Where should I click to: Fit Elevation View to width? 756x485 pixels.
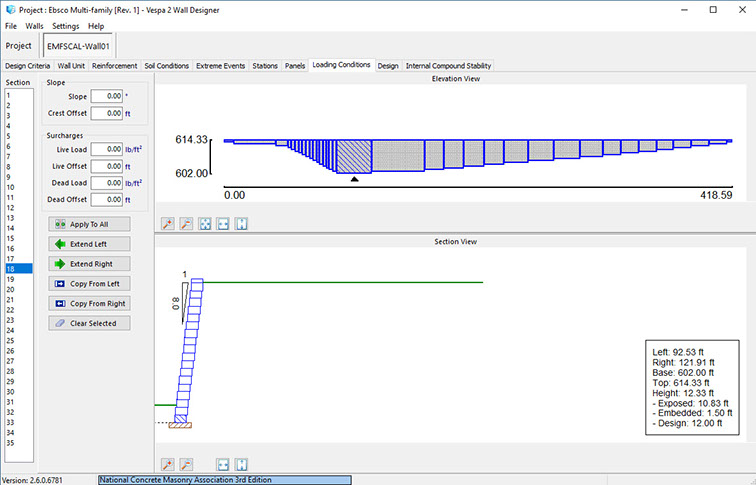click(223, 225)
